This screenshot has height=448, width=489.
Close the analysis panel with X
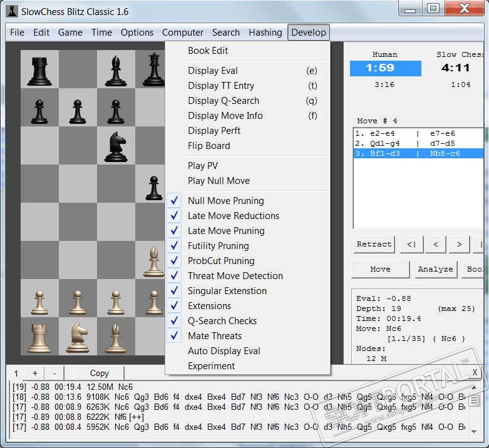[x=475, y=372]
